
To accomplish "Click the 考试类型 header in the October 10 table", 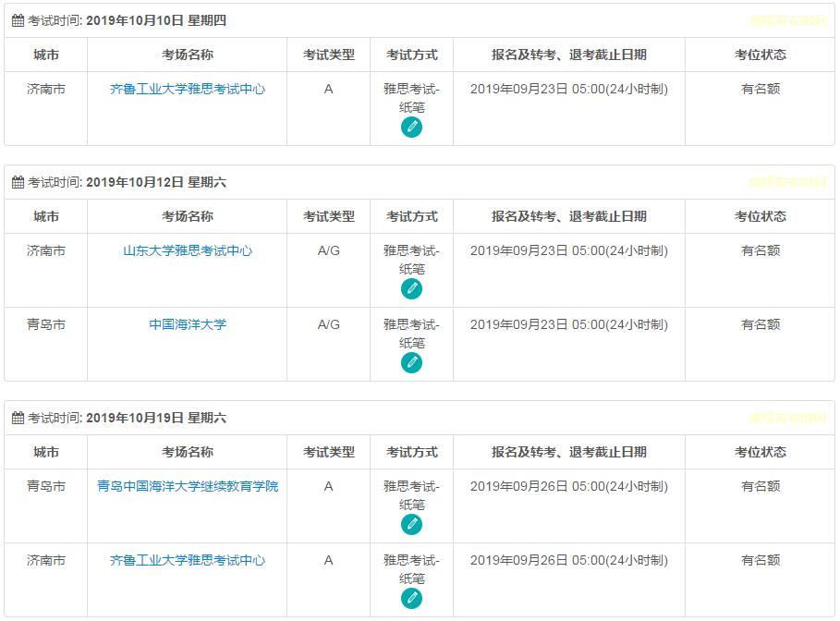I will (x=329, y=55).
